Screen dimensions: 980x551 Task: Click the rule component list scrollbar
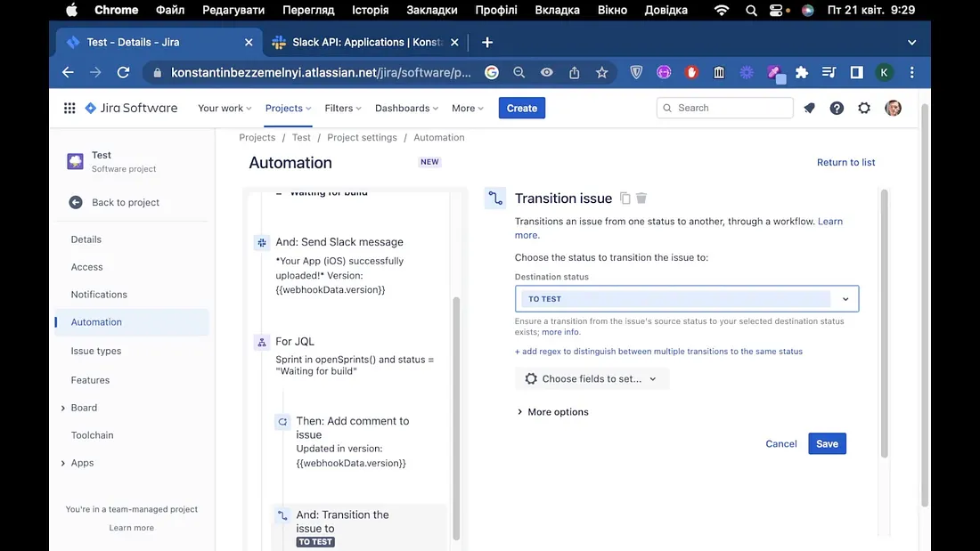tap(456, 418)
